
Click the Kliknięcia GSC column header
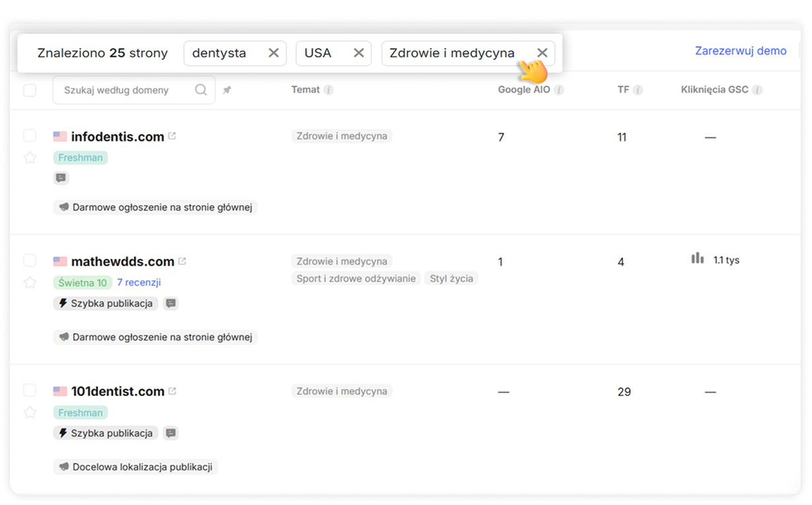coord(714,90)
